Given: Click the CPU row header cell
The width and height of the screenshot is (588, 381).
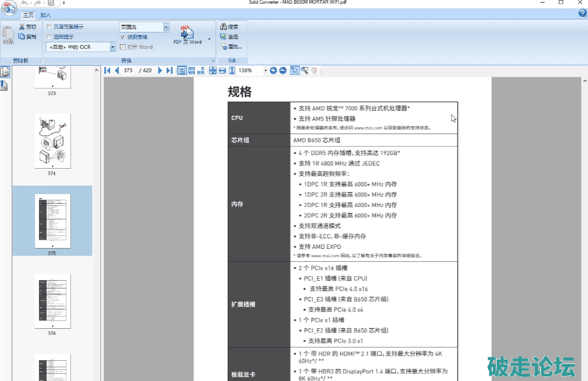Looking at the screenshot, I should pos(259,118).
